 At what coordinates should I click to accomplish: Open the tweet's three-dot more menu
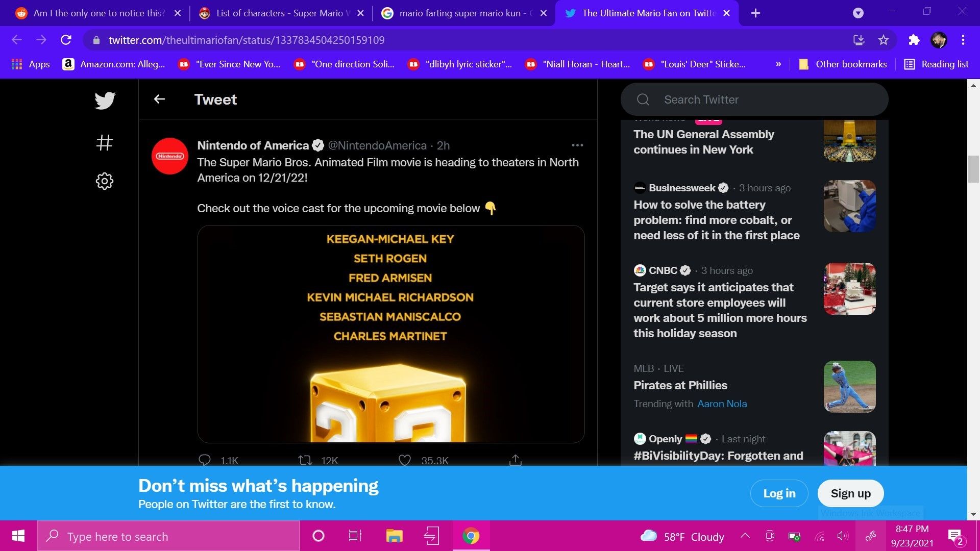(577, 145)
